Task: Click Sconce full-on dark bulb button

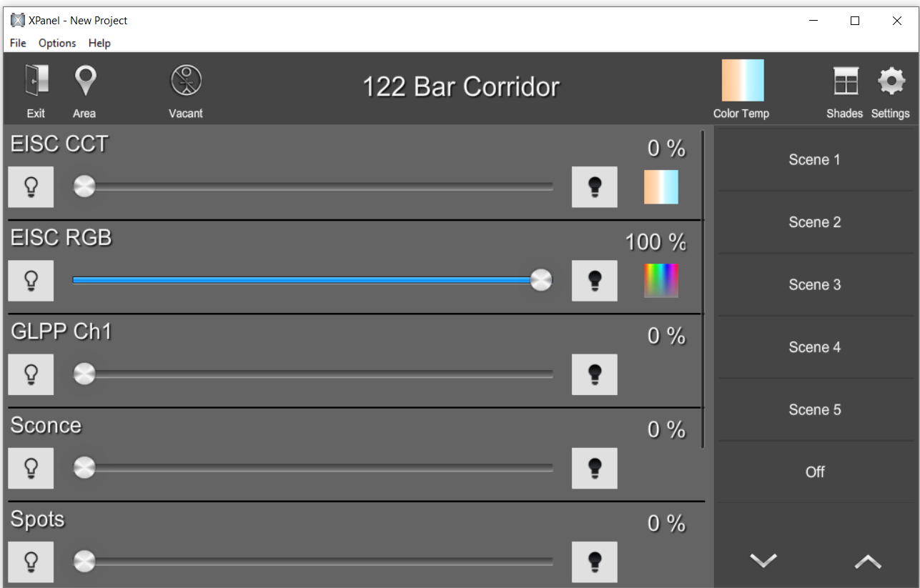Action: pos(594,468)
